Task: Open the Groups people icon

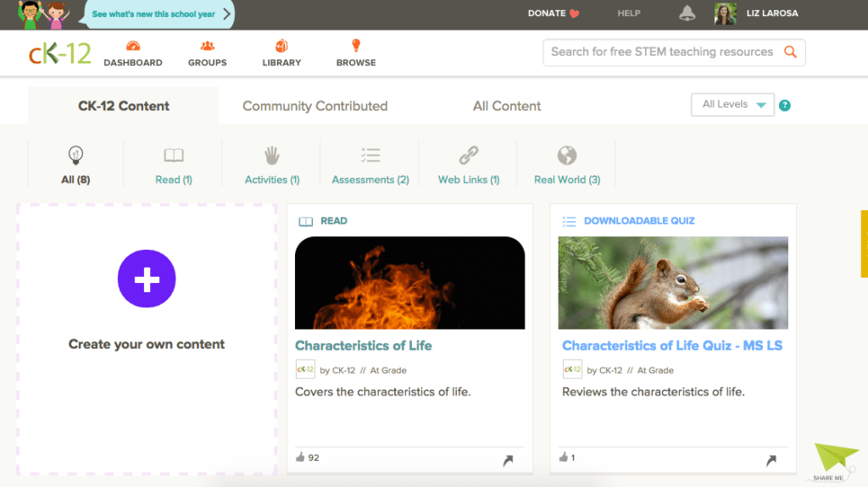Action: 207,46
